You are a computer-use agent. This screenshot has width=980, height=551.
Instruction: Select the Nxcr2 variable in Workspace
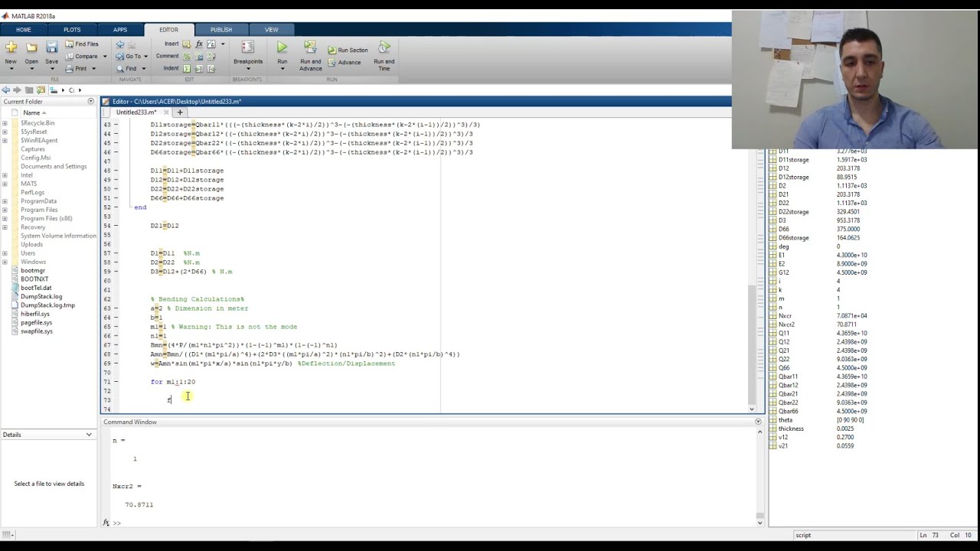pos(786,324)
